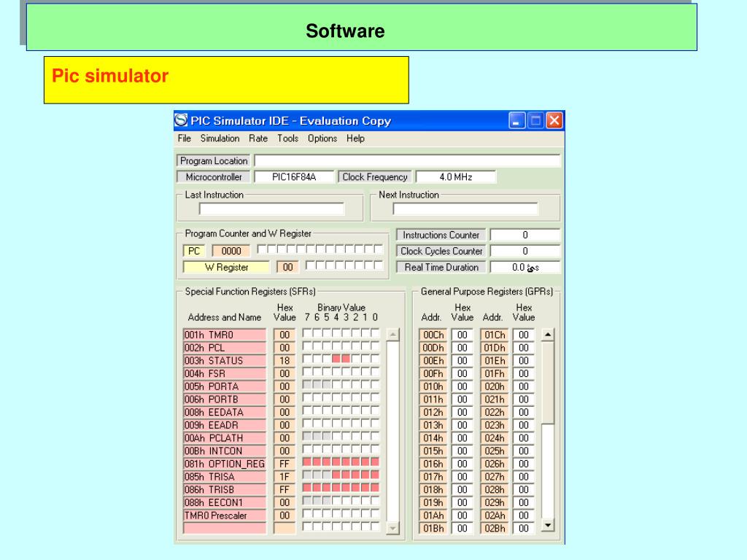Click the 4.0 MHz clock frequency field
The width and height of the screenshot is (747, 560).
coord(456,177)
